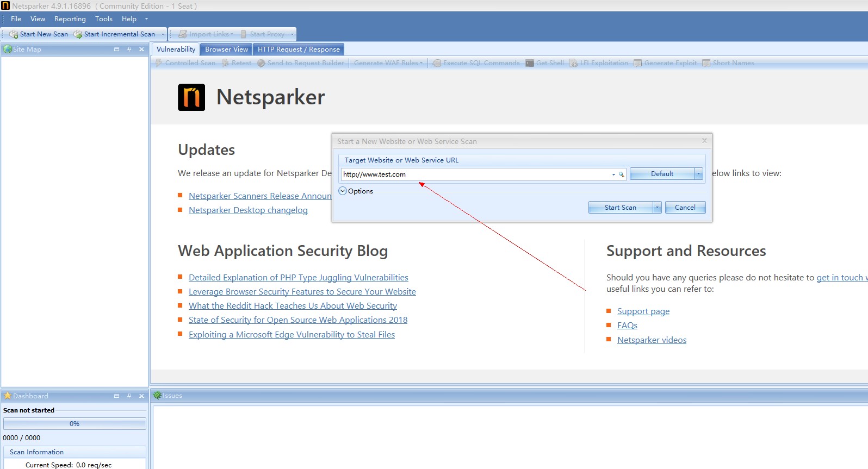Screen dimensions: 868x469
Task: Click the Short Names icon
Action: tap(706, 63)
